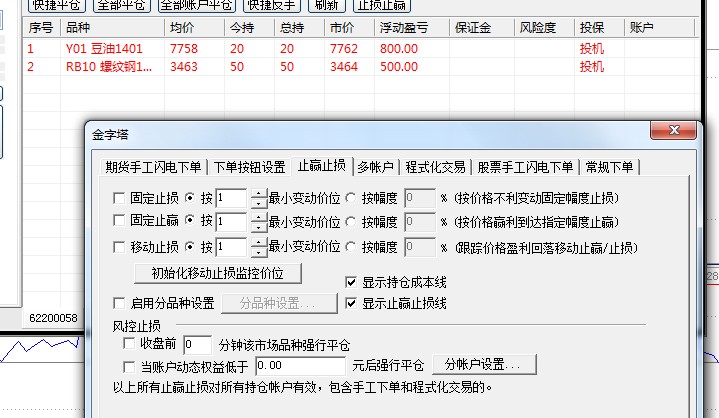Open 分帐户设置 button
Image resolution: width=719 pixels, height=418 pixels.
coord(484,366)
